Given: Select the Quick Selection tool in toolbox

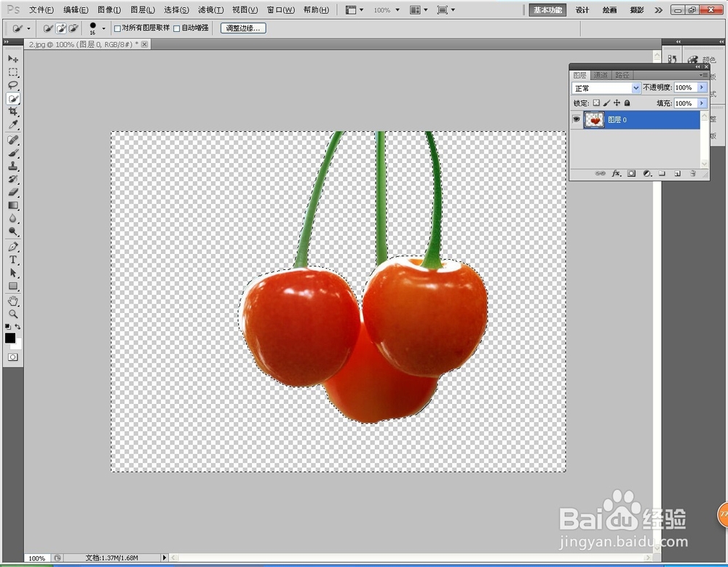Looking at the screenshot, I should click(13, 98).
